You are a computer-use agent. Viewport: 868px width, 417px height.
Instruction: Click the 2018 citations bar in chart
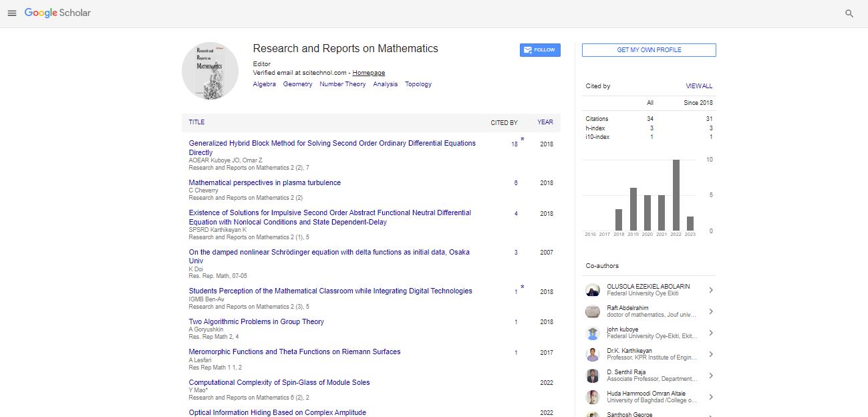(x=619, y=220)
